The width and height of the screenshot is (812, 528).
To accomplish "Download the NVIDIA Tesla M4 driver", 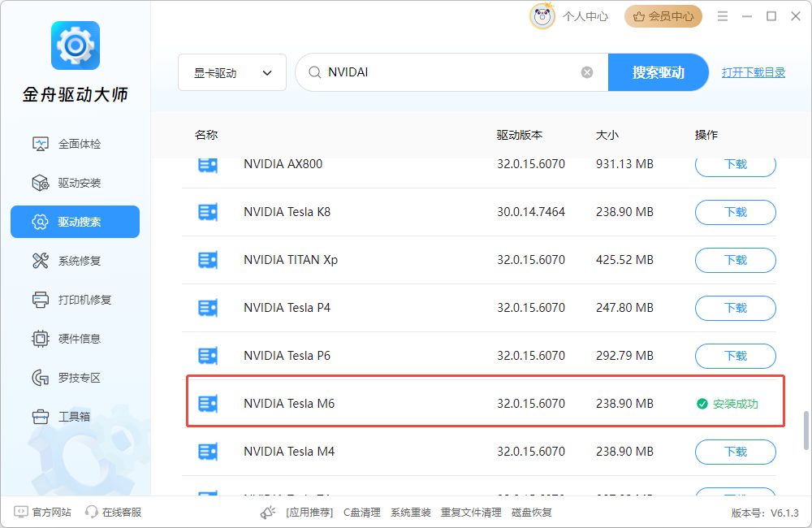I will click(736, 452).
